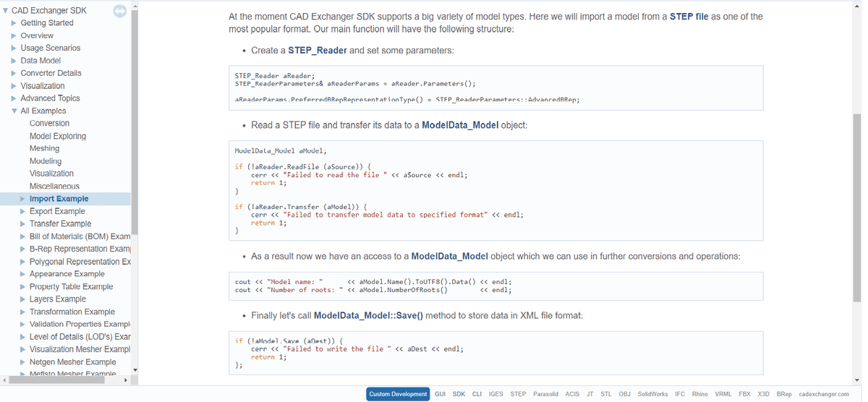868x402 pixels.
Task: Open the IGES format footer link
Action: (496, 394)
